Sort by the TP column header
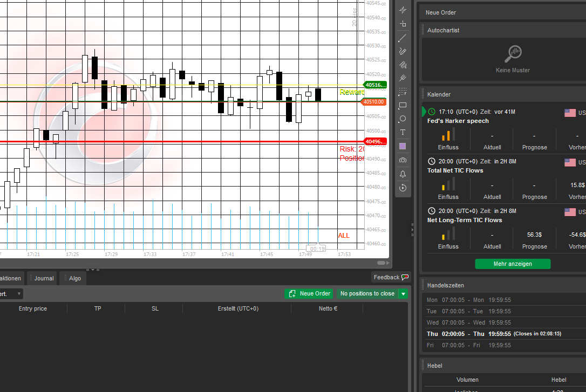Viewport: 586px width, 392px height. 98,308
